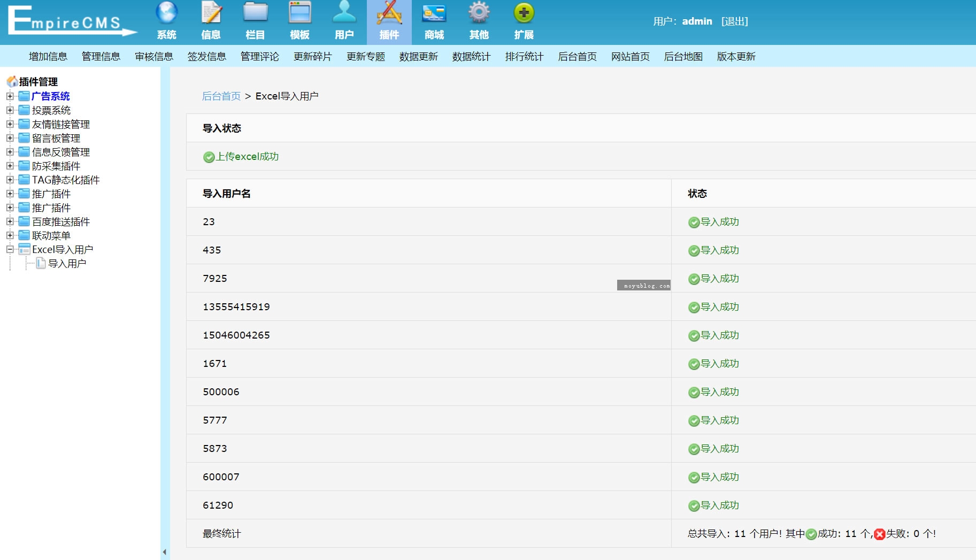Expand the 百度推送插件 node
Image resolution: width=976 pixels, height=560 pixels.
(10, 221)
